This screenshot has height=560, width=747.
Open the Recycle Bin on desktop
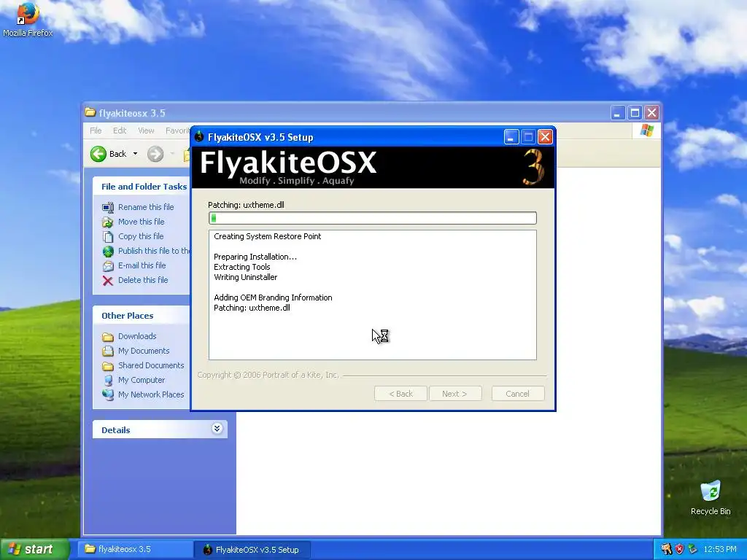(x=711, y=497)
